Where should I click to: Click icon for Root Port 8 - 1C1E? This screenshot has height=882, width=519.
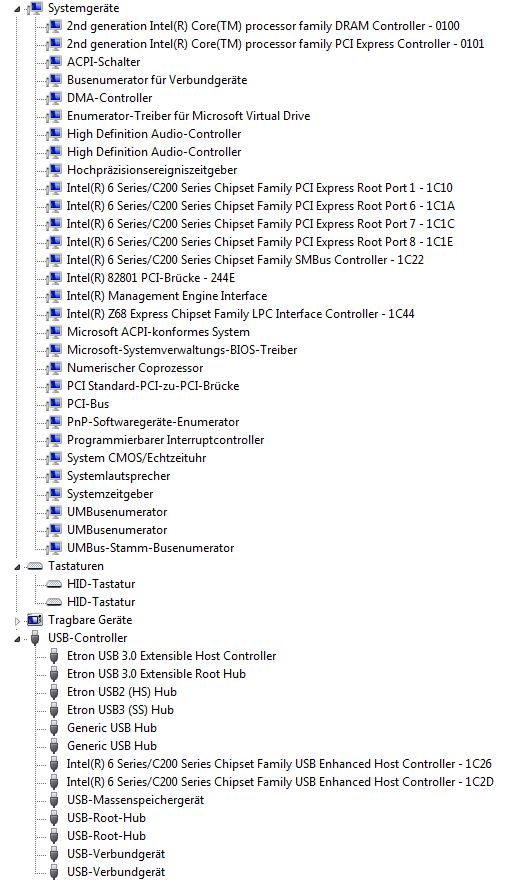tap(54, 242)
